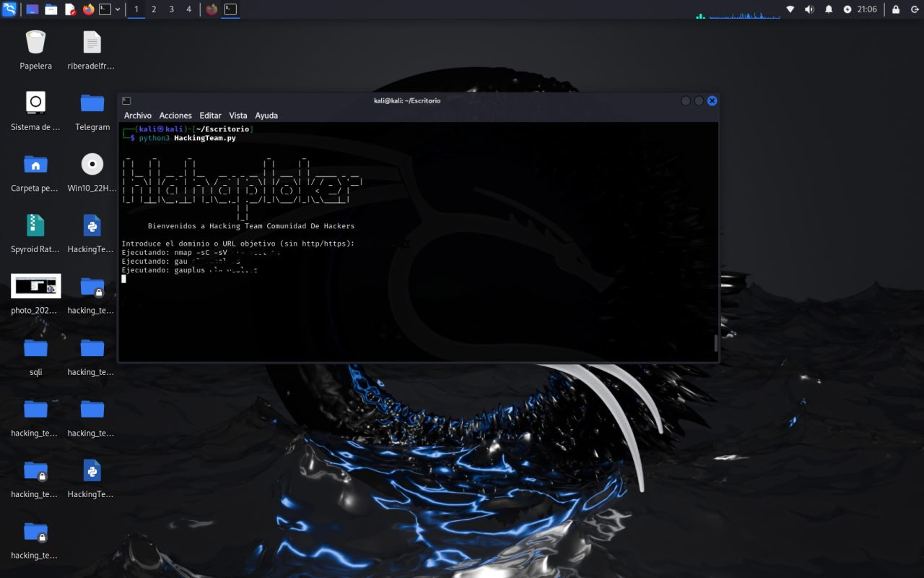Click the 21:06 clock
Screen dimensions: 924x578
pyautogui.click(x=867, y=9)
